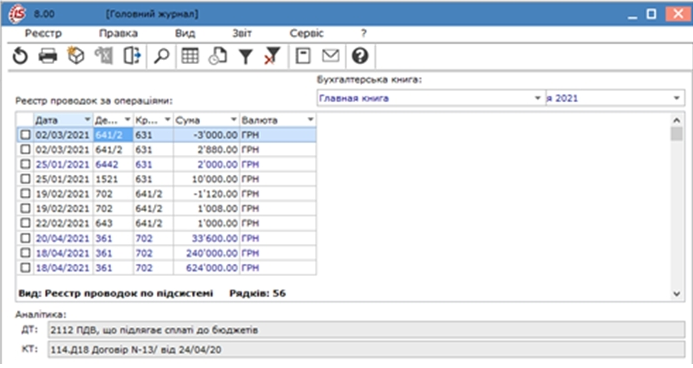Click the 643 debit cell

pyautogui.click(x=113, y=223)
